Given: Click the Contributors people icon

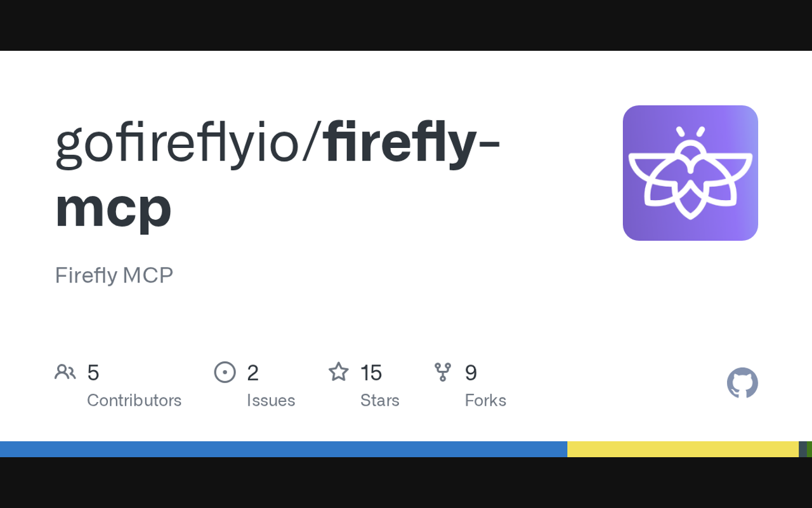Looking at the screenshot, I should [x=65, y=372].
